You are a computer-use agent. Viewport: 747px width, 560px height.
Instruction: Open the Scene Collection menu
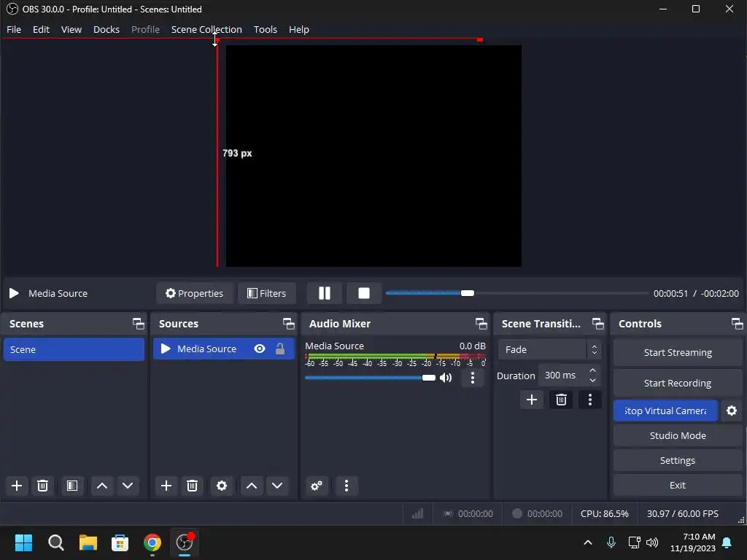206,29
